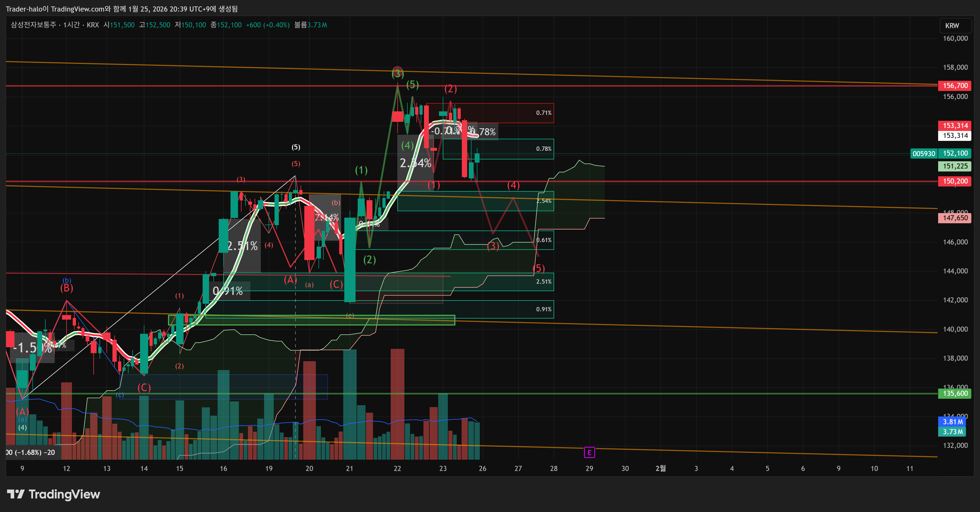Image resolution: width=980 pixels, height=512 pixels.
Task: Click the Trader-halo snapshot caption text
Action: click(x=122, y=9)
